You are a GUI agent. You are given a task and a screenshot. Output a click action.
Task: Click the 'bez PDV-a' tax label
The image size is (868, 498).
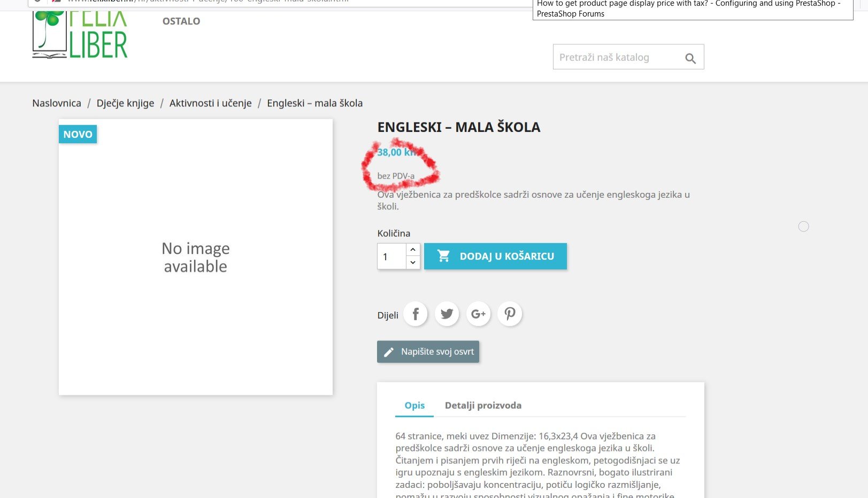396,176
